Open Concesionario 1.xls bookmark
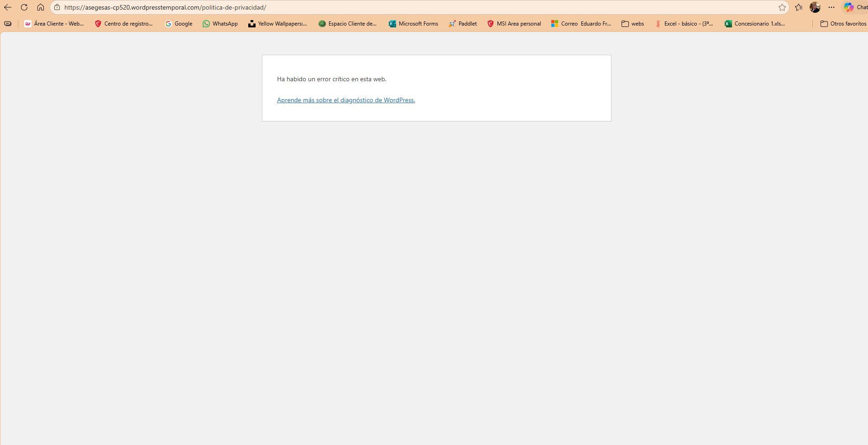Viewport: 868px width, 445px height. [x=755, y=24]
